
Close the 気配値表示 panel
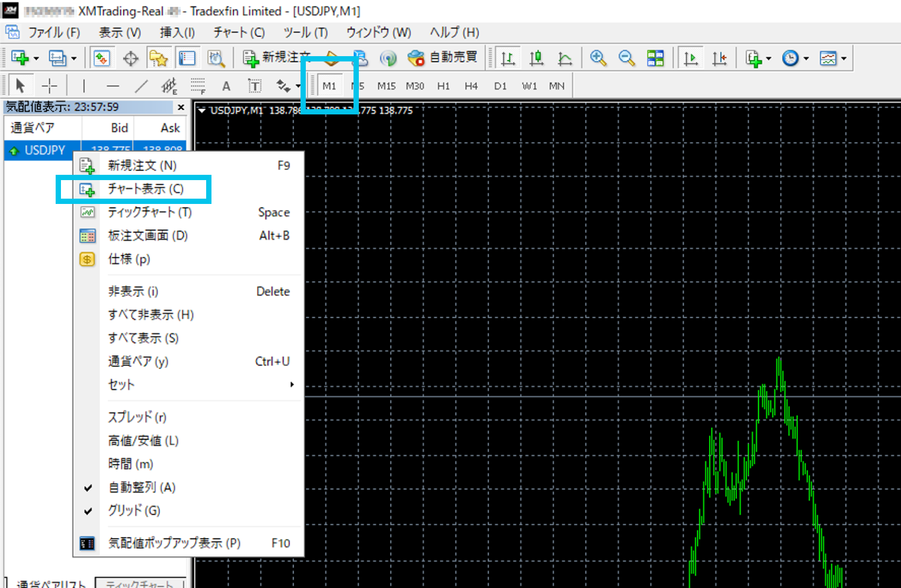(x=181, y=108)
